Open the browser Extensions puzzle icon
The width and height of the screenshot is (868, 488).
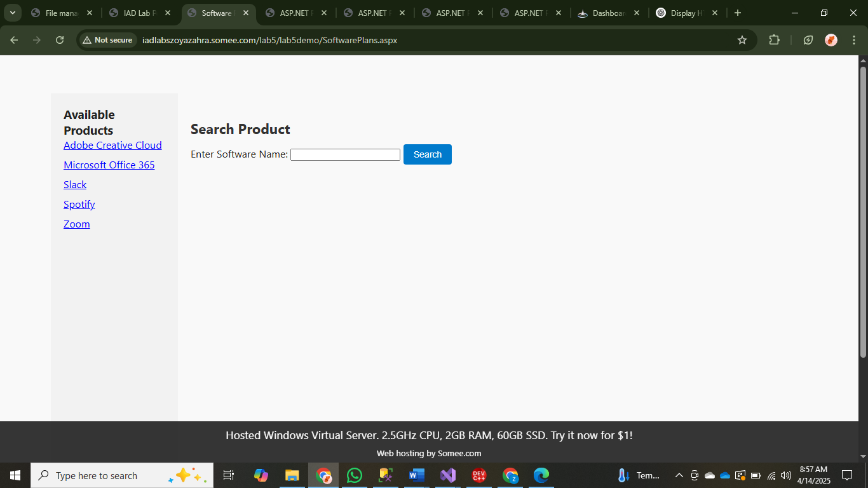point(774,40)
